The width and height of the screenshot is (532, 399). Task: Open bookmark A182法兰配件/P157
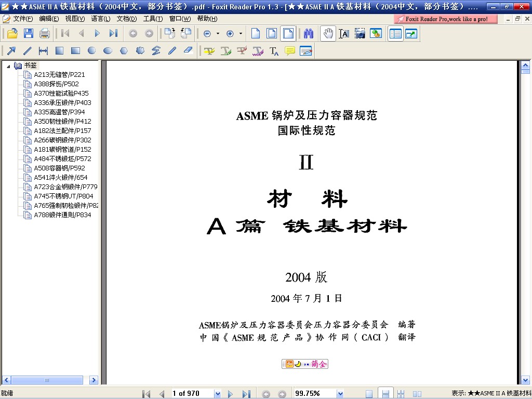(x=62, y=130)
